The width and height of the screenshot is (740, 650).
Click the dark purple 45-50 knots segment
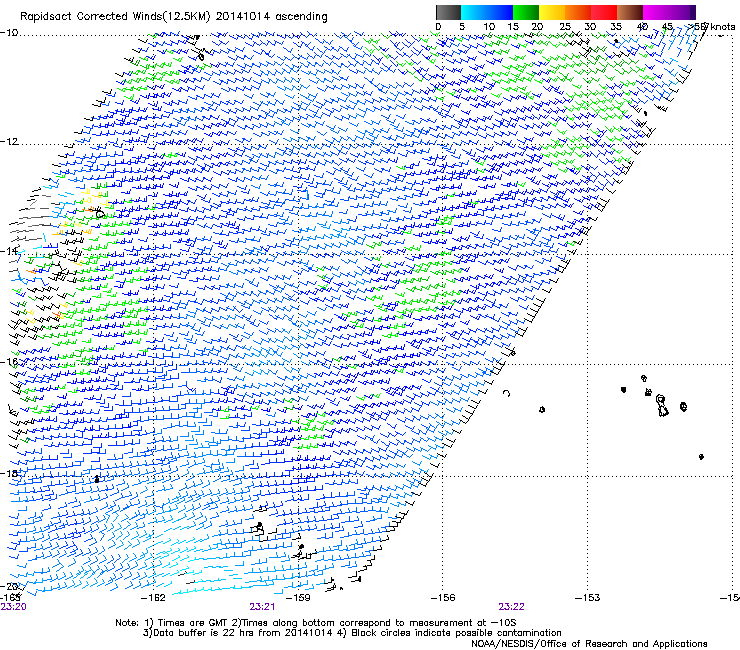682,12
